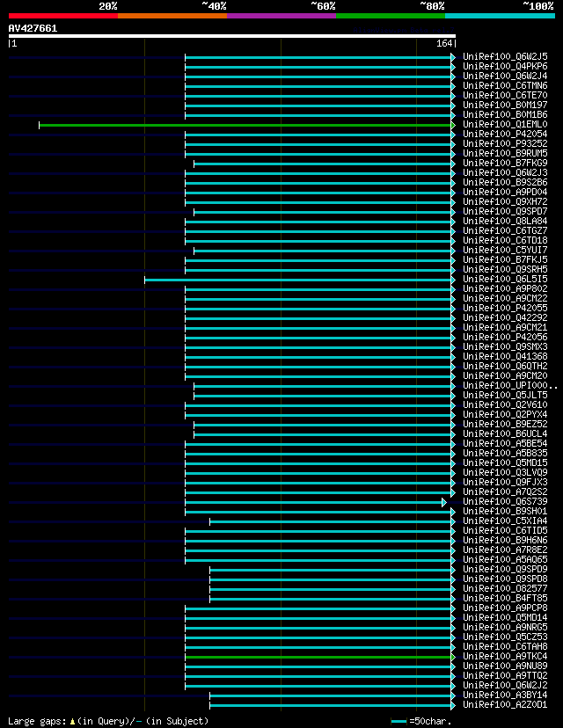
Task: Click the UniRef100_Q2V610 hit name
Action: coord(505,404)
